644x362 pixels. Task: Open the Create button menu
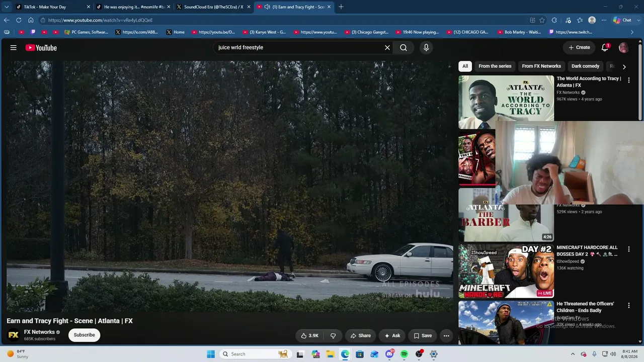pyautogui.click(x=579, y=48)
